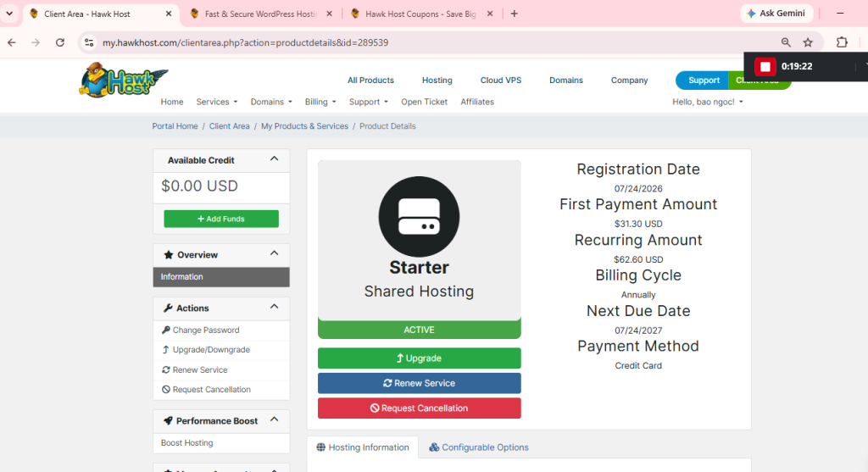
Task: Open Domains in top navigation
Action: [565, 81]
